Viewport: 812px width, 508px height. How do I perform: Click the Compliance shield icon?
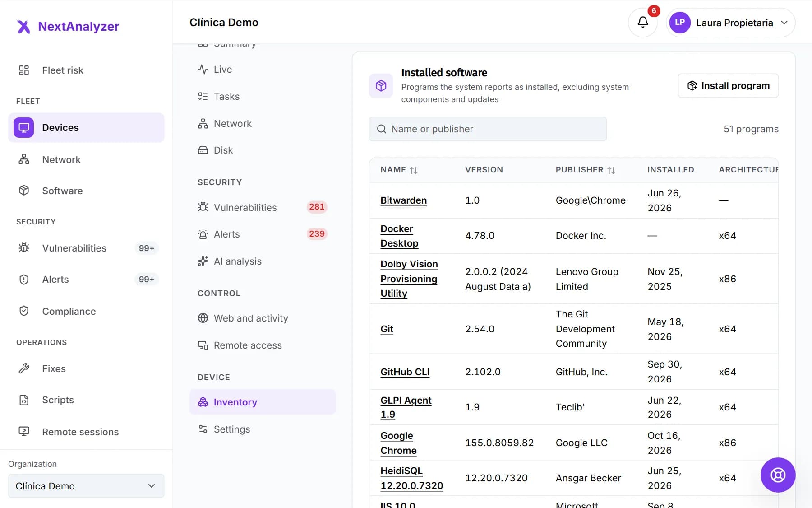click(24, 311)
